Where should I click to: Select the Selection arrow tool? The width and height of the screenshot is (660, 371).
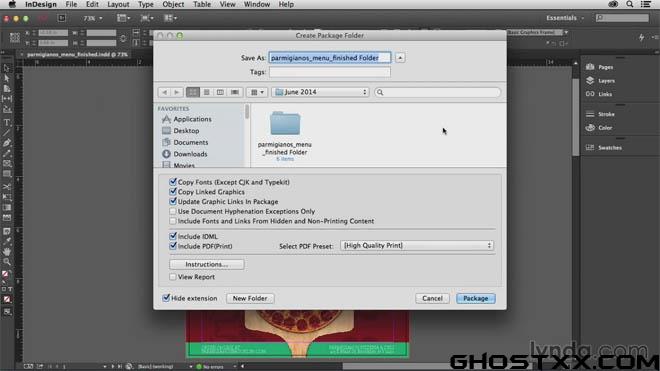[x=7, y=68]
